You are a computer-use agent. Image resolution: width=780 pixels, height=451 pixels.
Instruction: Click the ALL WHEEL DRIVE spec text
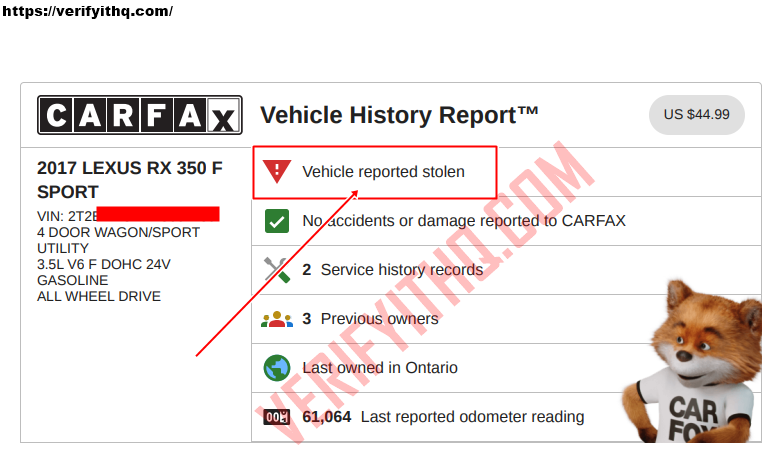tap(99, 296)
